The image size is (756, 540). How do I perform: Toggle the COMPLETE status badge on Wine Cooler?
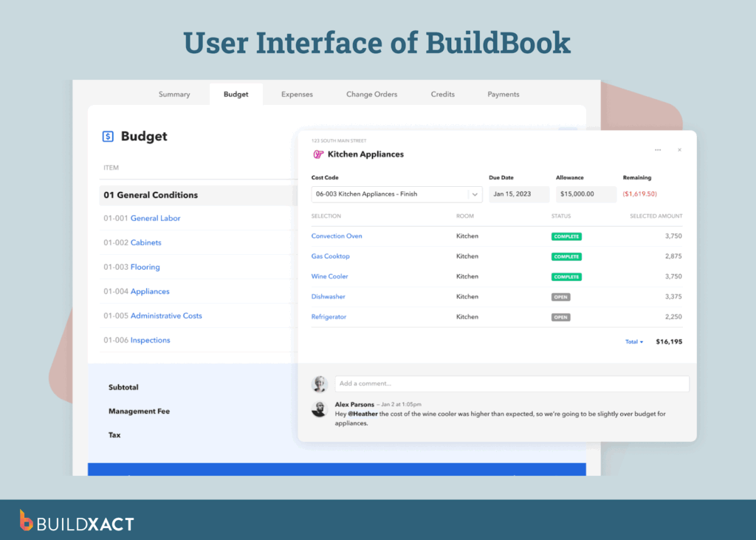click(566, 276)
